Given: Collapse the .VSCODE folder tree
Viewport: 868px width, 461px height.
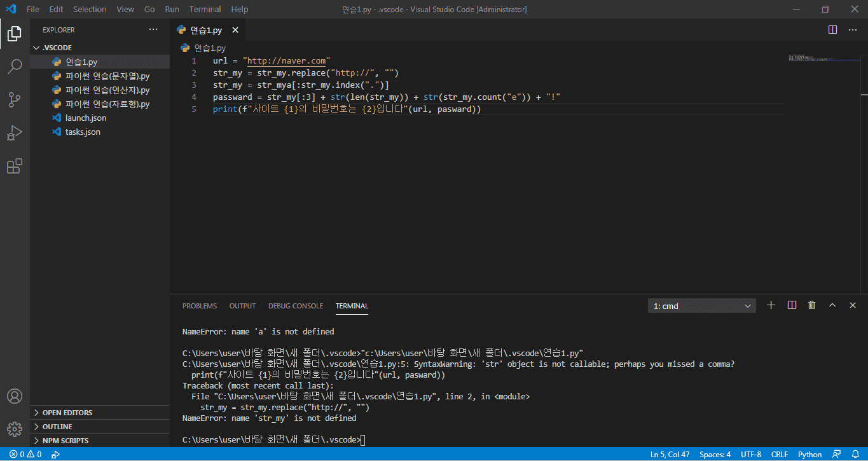Looking at the screenshot, I should 57,48.
